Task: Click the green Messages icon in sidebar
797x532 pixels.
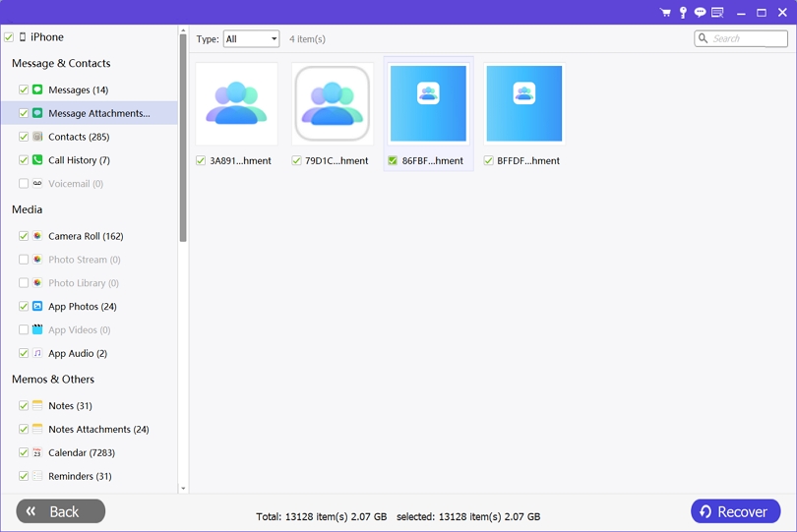Action: tap(37, 89)
